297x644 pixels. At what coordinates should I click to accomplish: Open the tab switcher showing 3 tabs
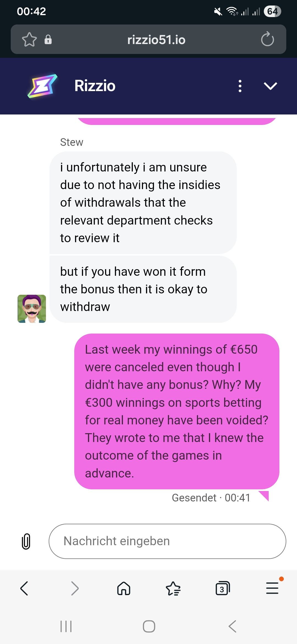222,588
